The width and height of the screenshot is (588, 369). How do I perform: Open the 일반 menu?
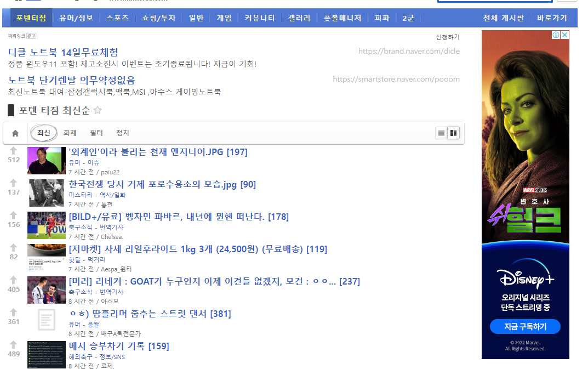coord(196,18)
